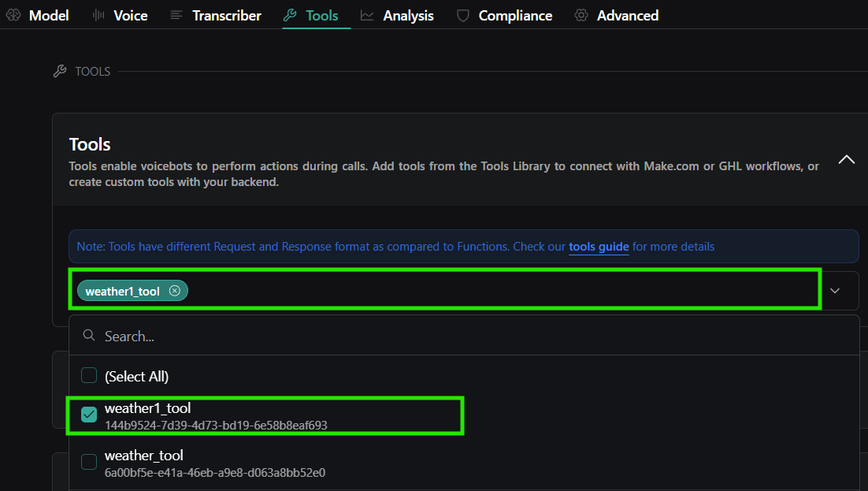
Task: Click the (Select All) label
Action: pyautogui.click(x=137, y=376)
